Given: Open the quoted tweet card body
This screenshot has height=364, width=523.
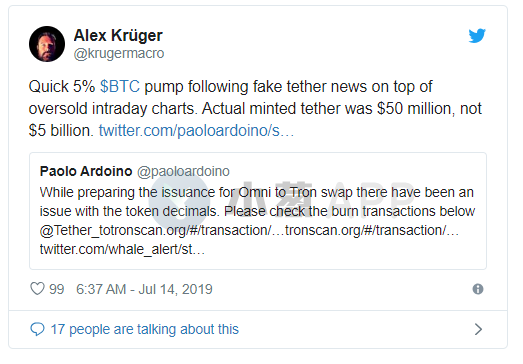Looking at the screenshot, I should point(258,211).
